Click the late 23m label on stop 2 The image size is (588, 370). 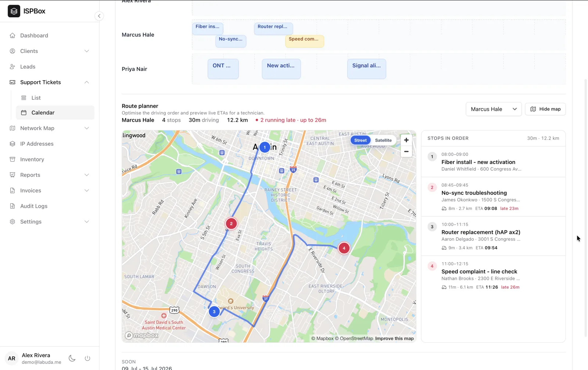pos(509,209)
